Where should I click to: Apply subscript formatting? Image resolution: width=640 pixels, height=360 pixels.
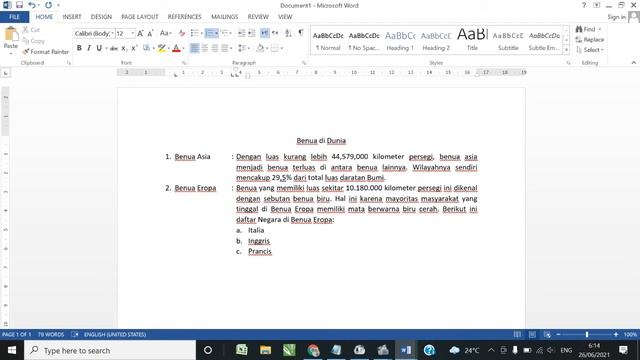(124, 48)
